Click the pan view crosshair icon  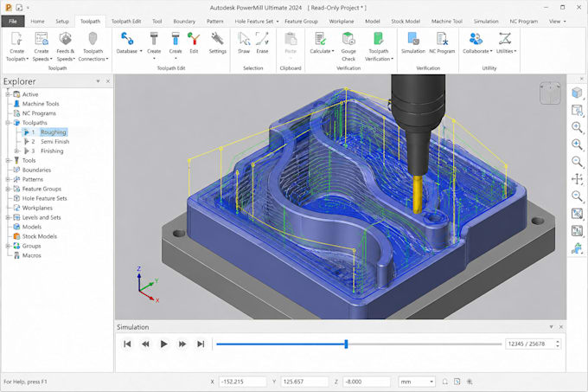click(577, 179)
